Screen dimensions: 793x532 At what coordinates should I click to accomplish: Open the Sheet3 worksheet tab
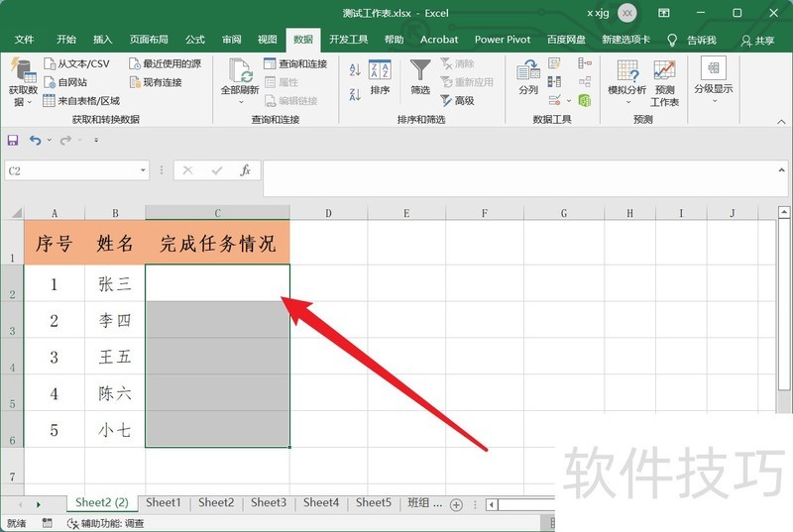pos(269,502)
